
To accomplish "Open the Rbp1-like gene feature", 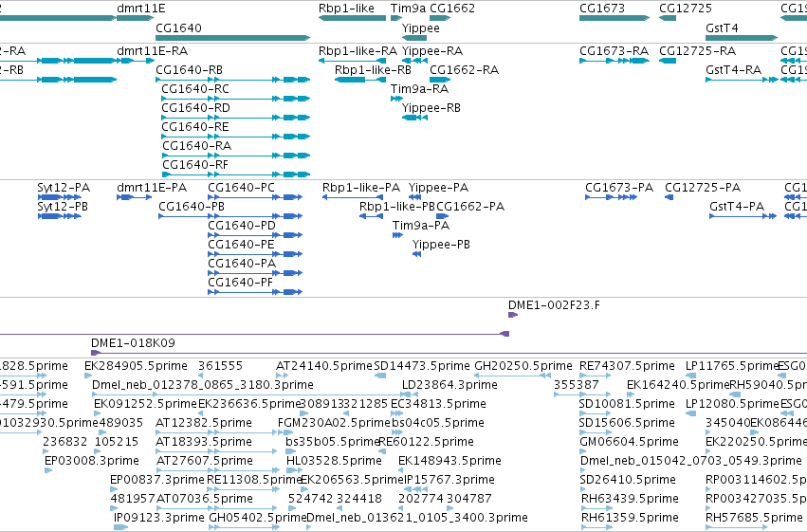I will pos(352,18).
